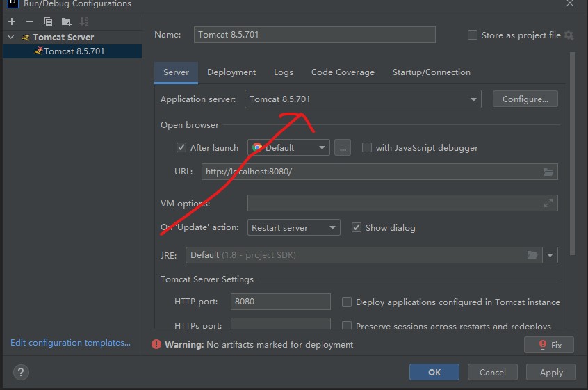Check Preserve sessions across restarts and redeploys

point(347,325)
